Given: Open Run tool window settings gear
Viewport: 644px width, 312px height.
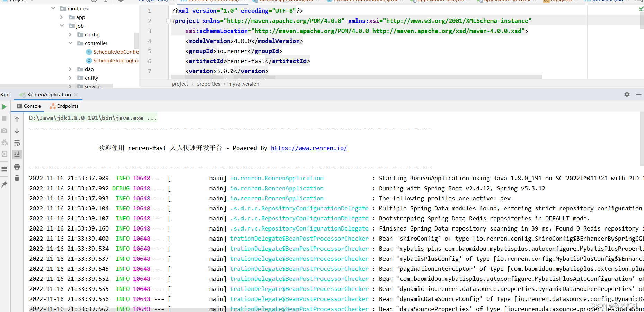Looking at the screenshot, I should [x=627, y=94].
